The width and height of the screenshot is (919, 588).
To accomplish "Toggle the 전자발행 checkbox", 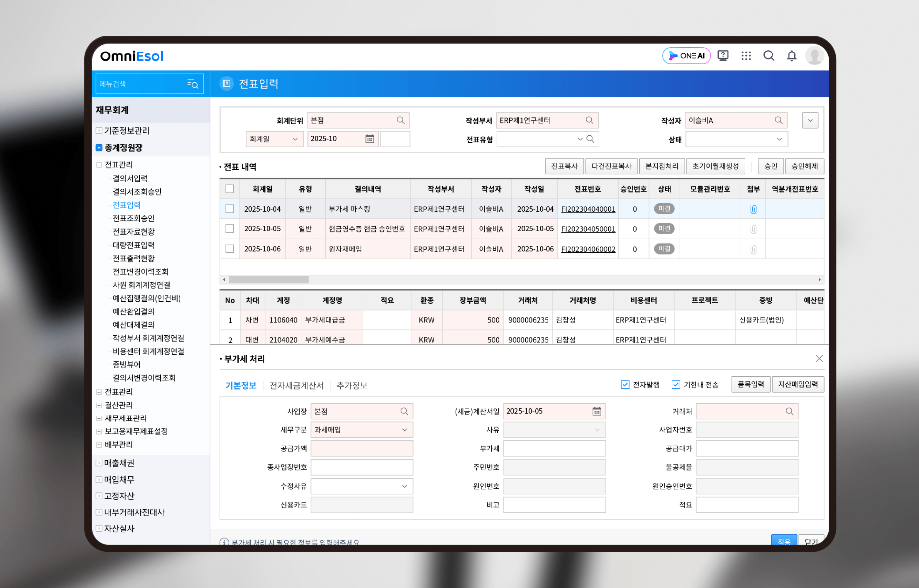I will [625, 384].
